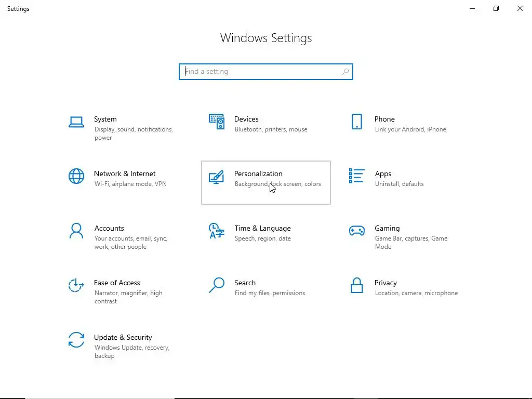The width and height of the screenshot is (532, 399).
Task: Open the System settings title
Action: 105,119
